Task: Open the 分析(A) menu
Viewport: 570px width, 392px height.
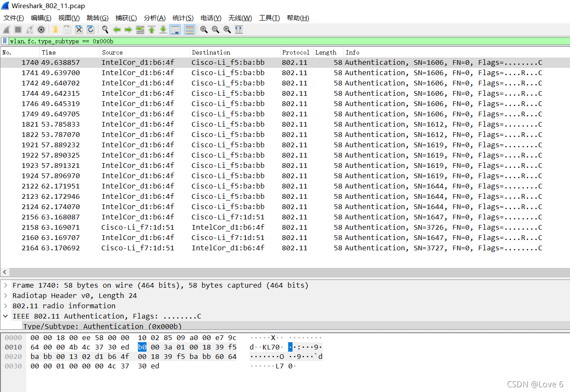Action: pos(155,18)
